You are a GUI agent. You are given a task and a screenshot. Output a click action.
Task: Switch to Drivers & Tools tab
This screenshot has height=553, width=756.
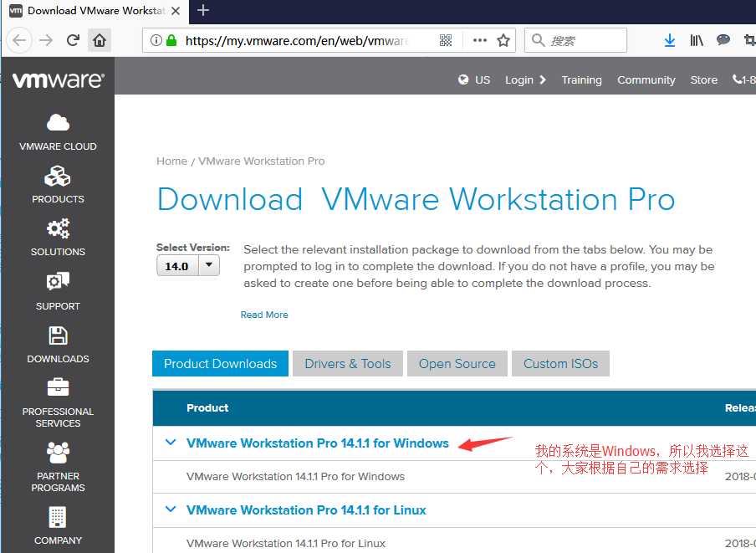348,364
